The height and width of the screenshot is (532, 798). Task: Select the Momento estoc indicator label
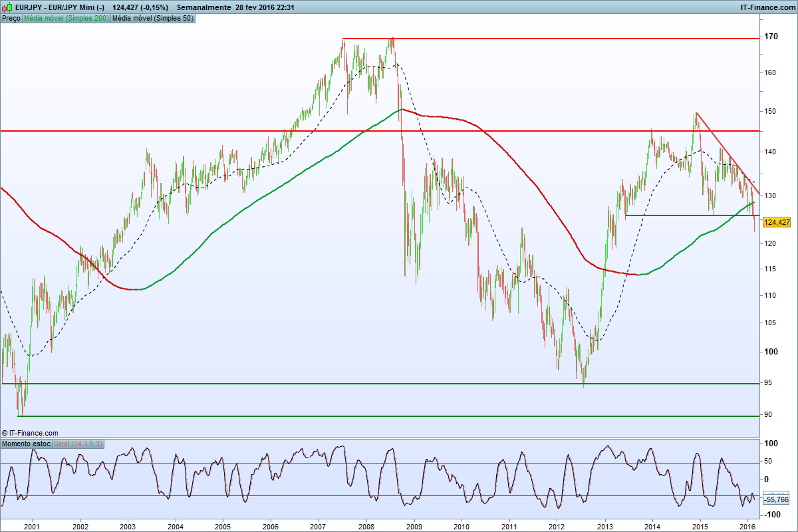(x=26, y=443)
